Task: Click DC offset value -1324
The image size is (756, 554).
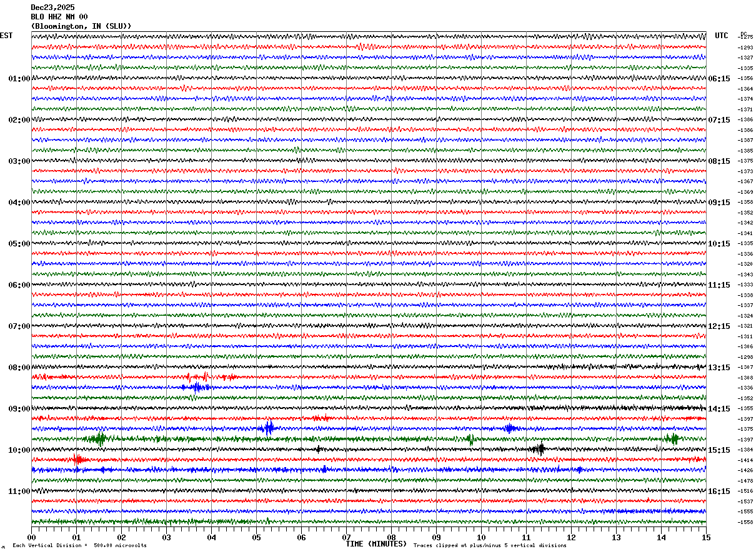Action: click(x=745, y=316)
